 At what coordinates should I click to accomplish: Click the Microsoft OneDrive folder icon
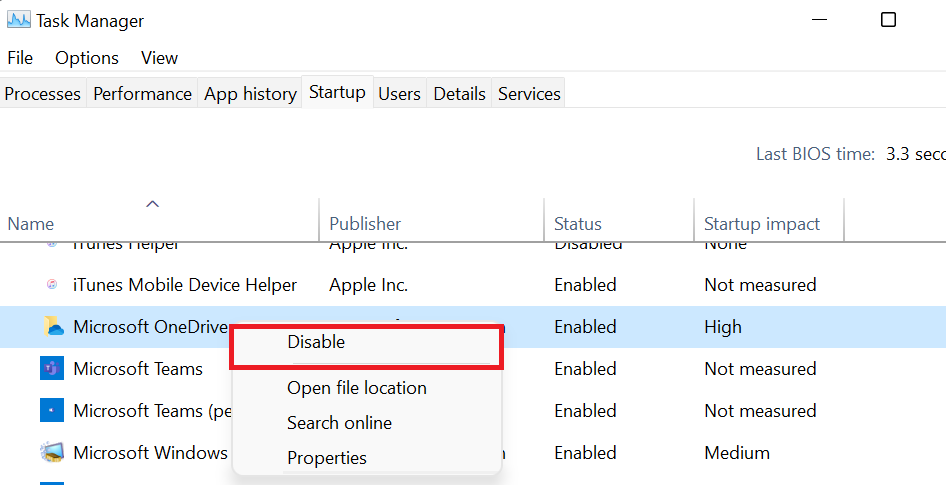click(53, 326)
